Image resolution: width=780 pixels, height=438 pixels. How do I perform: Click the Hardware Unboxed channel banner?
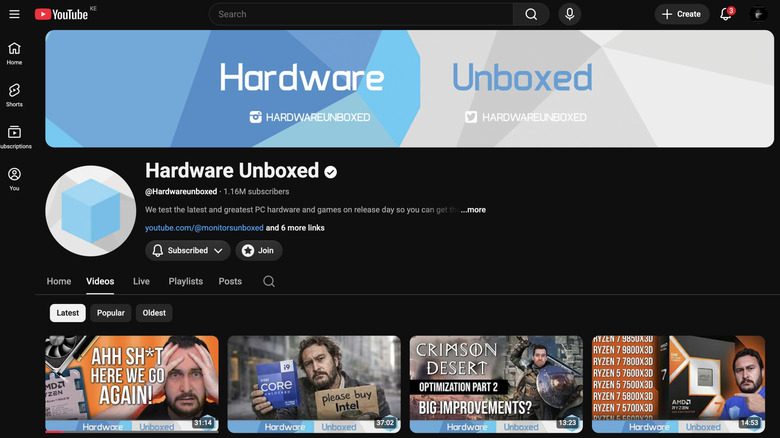point(409,89)
